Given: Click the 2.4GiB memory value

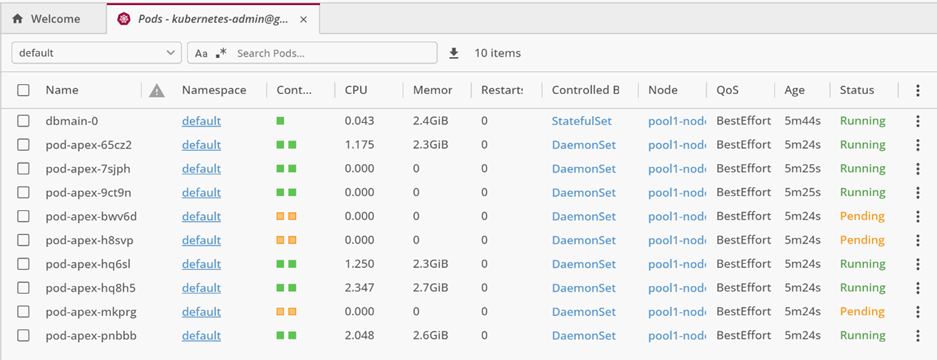Looking at the screenshot, I should click(x=430, y=121).
